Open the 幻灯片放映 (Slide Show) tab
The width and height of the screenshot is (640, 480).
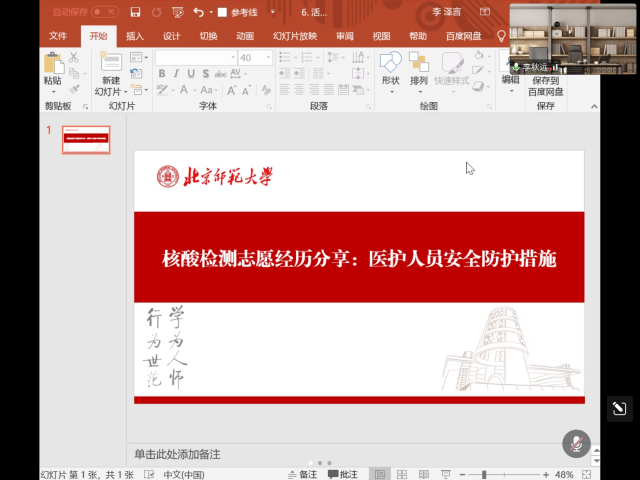click(294, 36)
